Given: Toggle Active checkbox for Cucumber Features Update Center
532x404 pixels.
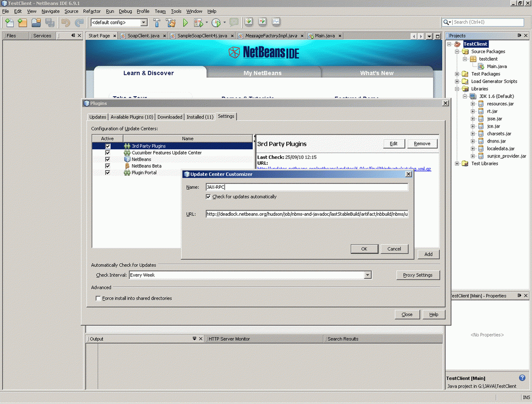Looking at the screenshot, I should pyautogui.click(x=107, y=153).
